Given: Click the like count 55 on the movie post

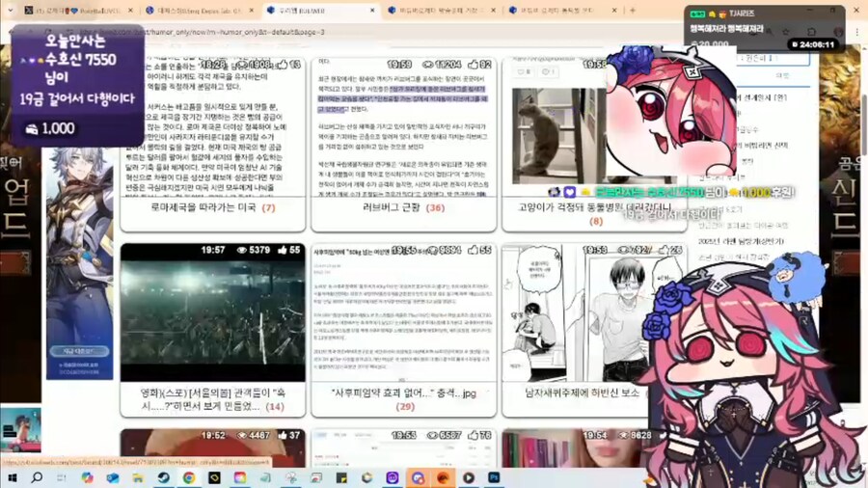Looking at the screenshot, I should [289, 250].
